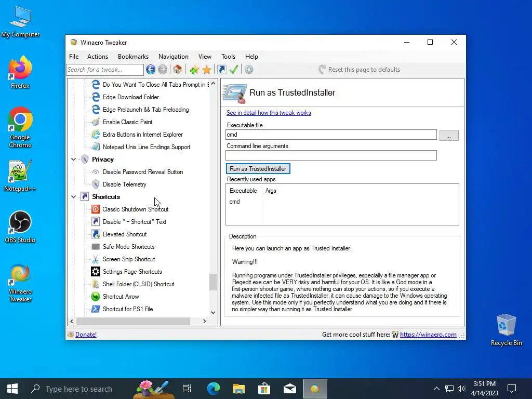Open the Actions menu
Screen dimensions: 532x399
98,57
